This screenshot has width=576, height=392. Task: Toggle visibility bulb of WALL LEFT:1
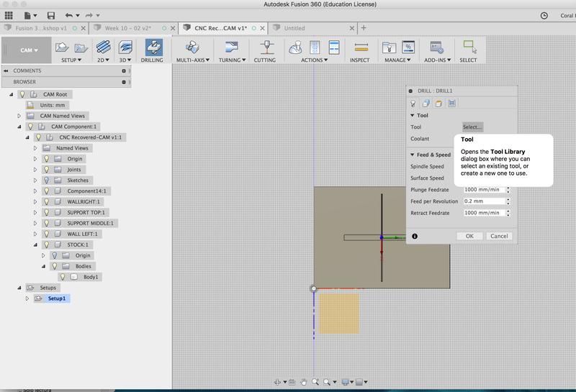47,234
